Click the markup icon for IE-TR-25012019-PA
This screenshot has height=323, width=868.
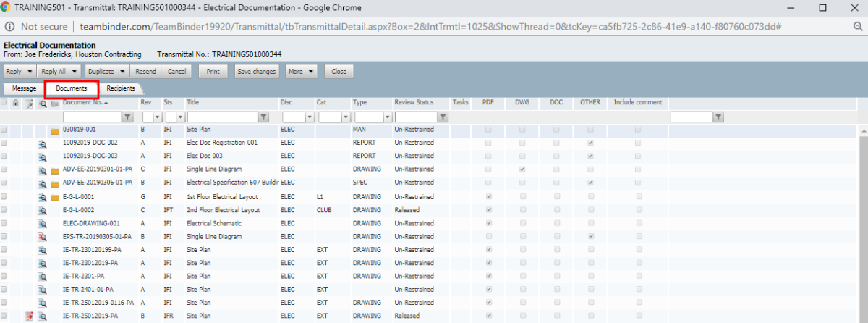[x=30, y=316]
